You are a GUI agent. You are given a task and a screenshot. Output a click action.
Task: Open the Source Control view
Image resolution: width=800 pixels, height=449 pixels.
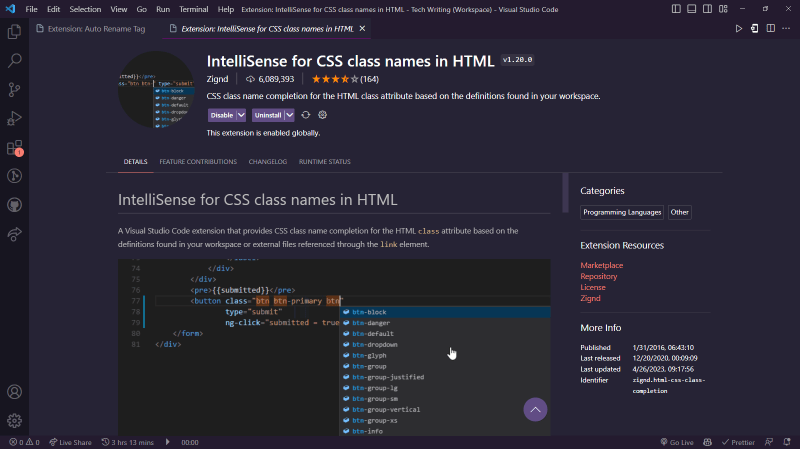[x=14, y=90]
